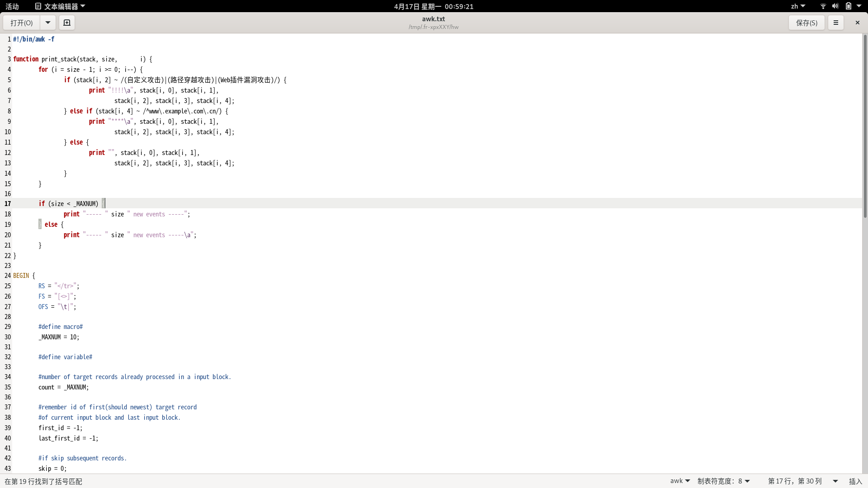Click the count = _MAXNUM line

point(64,387)
